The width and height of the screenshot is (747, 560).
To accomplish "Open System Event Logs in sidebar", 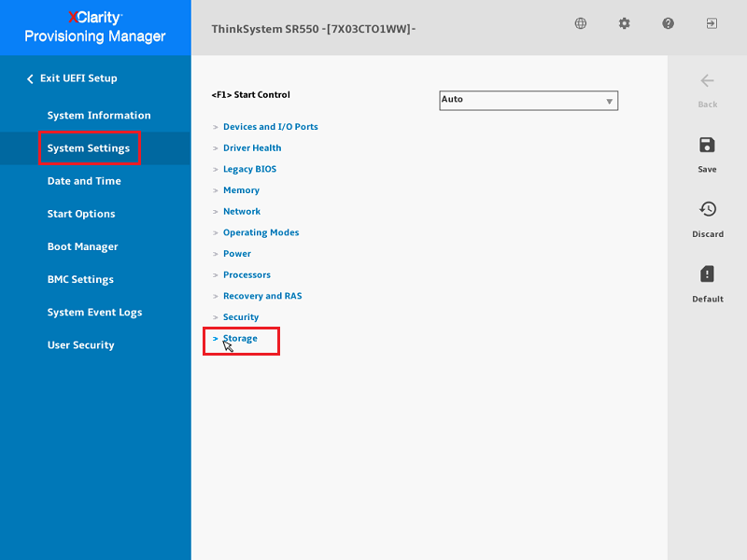I will (94, 313).
